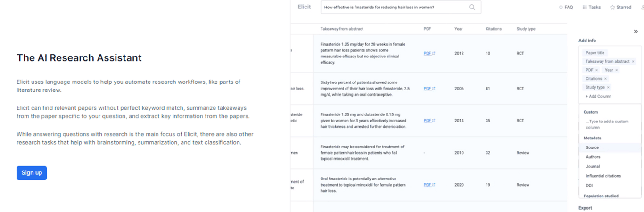The height and width of the screenshot is (212, 644).
Task: Remove the PDF column tag
Action: tap(597, 70)
